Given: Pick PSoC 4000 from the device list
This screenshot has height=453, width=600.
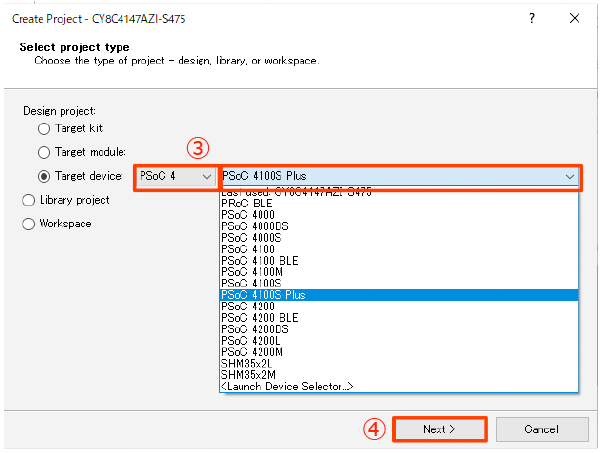Looking at the screenshot, I should coord(399,215).
